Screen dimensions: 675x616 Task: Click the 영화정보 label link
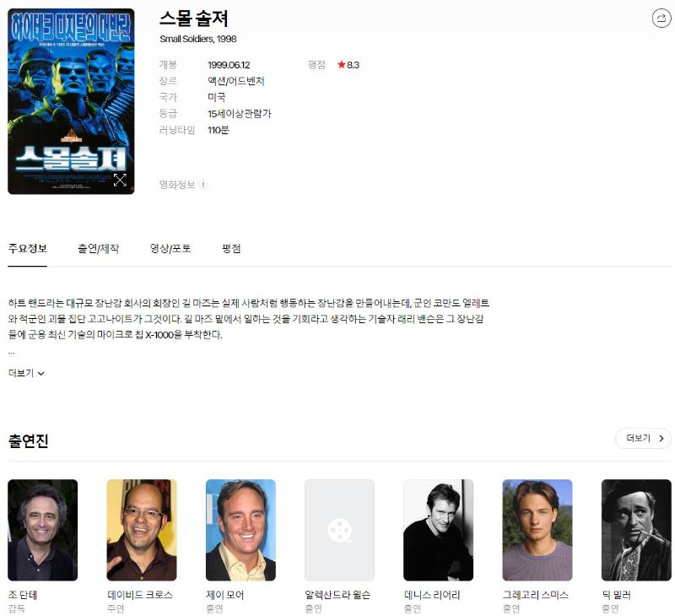[177, 185]
